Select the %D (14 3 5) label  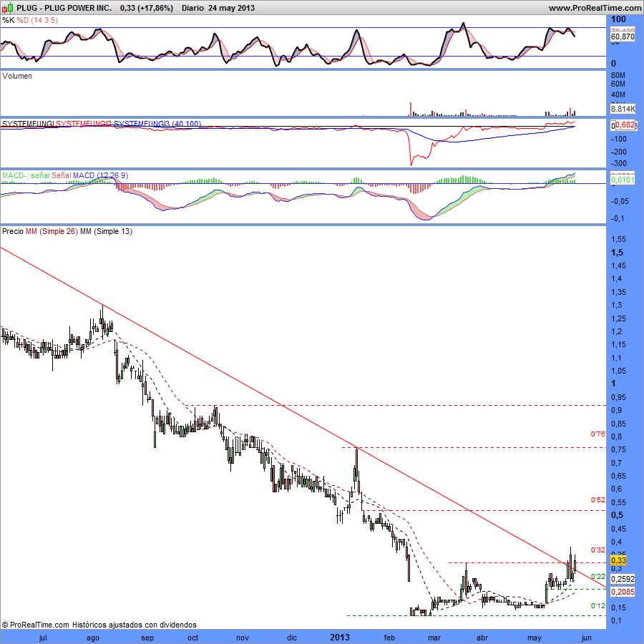pos(37,20)
